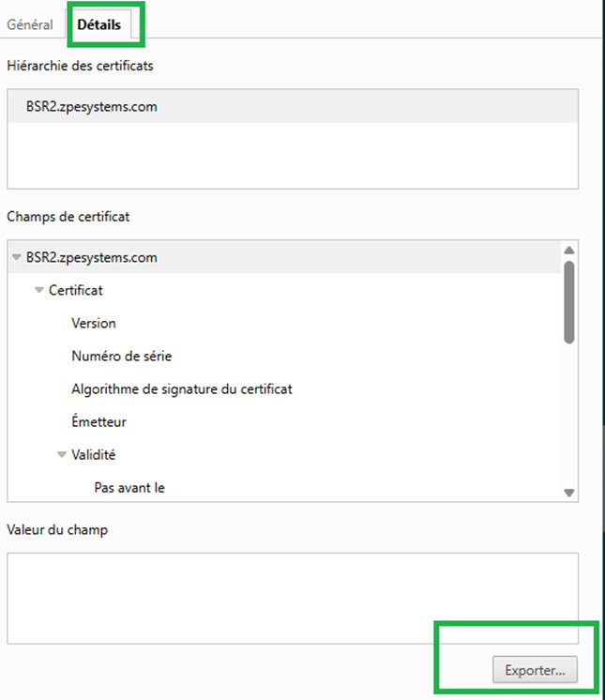The image size is (605, 700).
Task: Select Algorithme de signature du certificat
Action: 182,389
